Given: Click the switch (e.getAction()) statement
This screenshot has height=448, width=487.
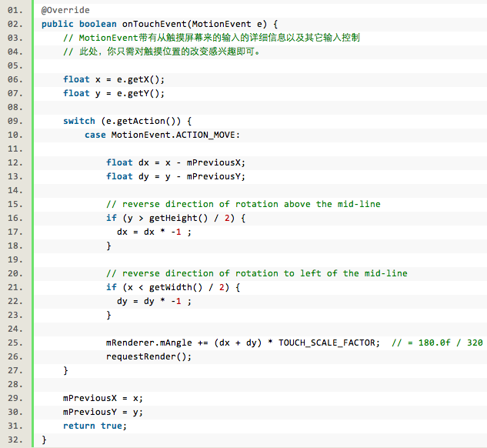Looking at the screenshot, I should 128,121.
